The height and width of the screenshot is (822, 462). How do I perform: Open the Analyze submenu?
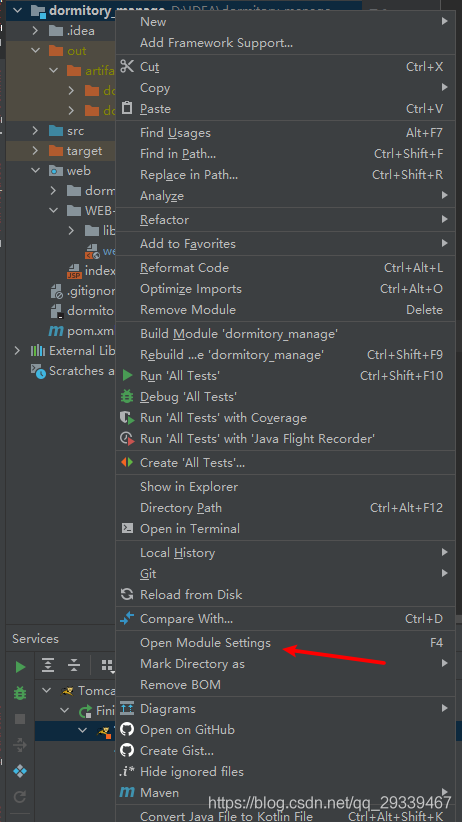point(285,196)
